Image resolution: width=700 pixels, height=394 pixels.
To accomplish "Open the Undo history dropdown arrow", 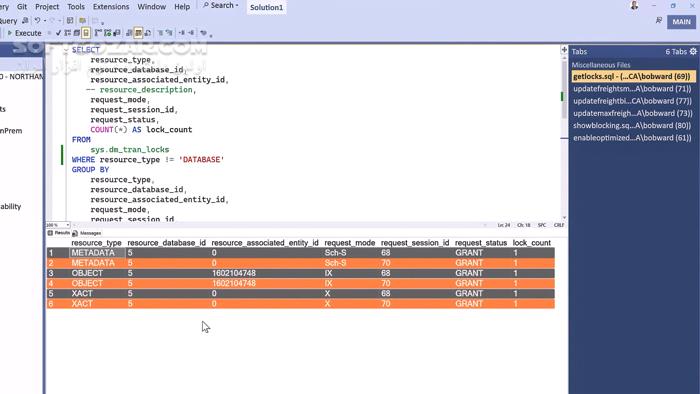I will (45, 21).
